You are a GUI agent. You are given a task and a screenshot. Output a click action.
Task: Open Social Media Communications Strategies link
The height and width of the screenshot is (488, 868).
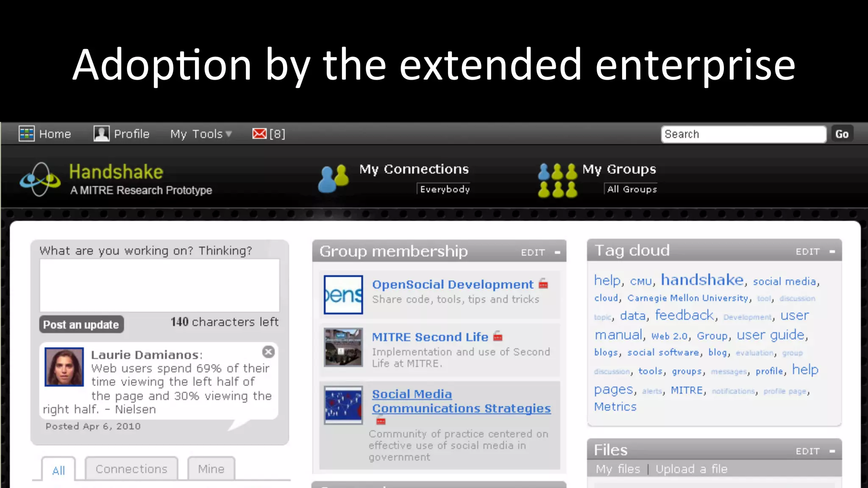click(x=462, y=401)
